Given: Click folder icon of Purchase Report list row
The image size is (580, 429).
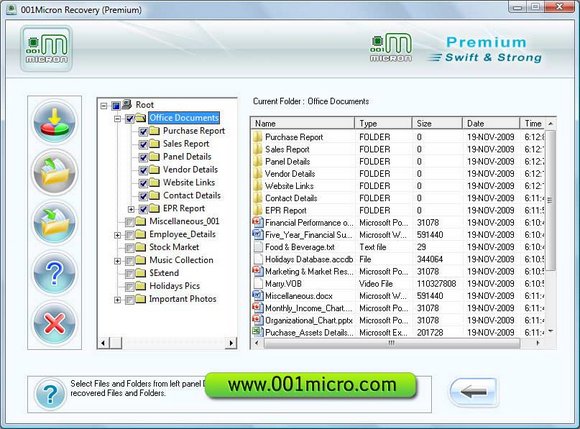Looking at the screenshot, I should (x=257, y=137).
